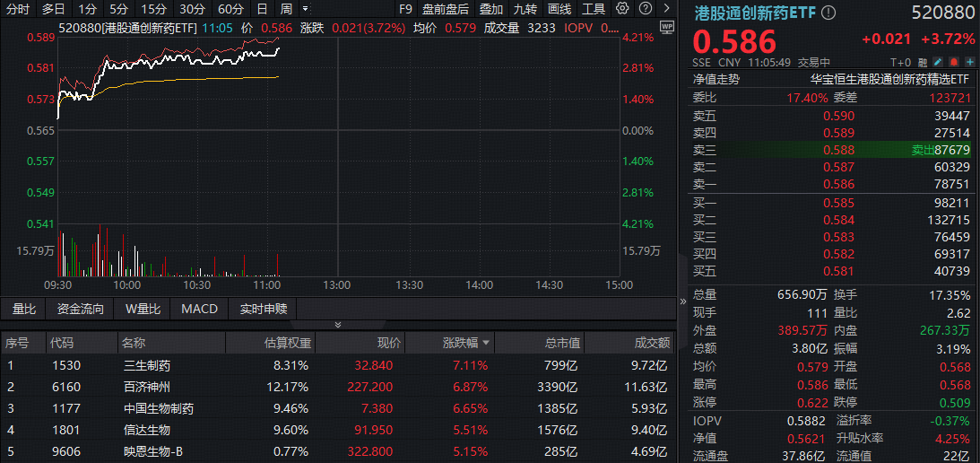This screenshot has width=980, height=463.
Task: Switch to the MACD indicator tab
Action: [199, 309]
